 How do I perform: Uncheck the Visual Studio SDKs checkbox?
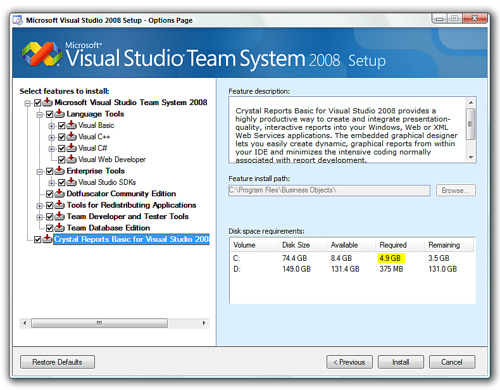pos(61,183)
